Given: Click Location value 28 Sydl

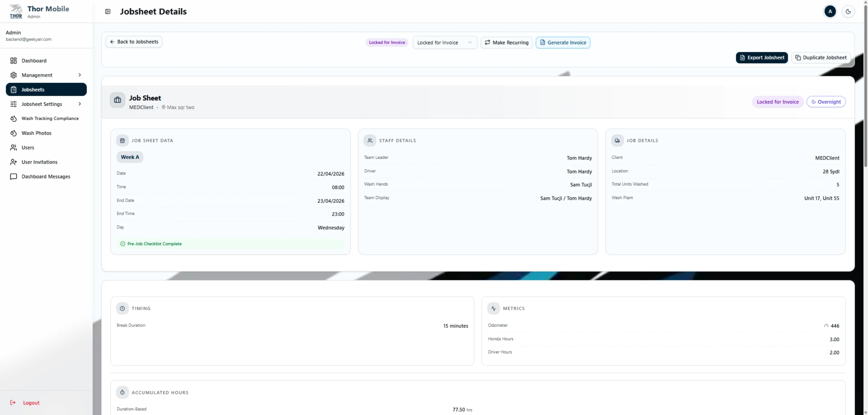Looking at the screenshot, I should coord(831,172).
